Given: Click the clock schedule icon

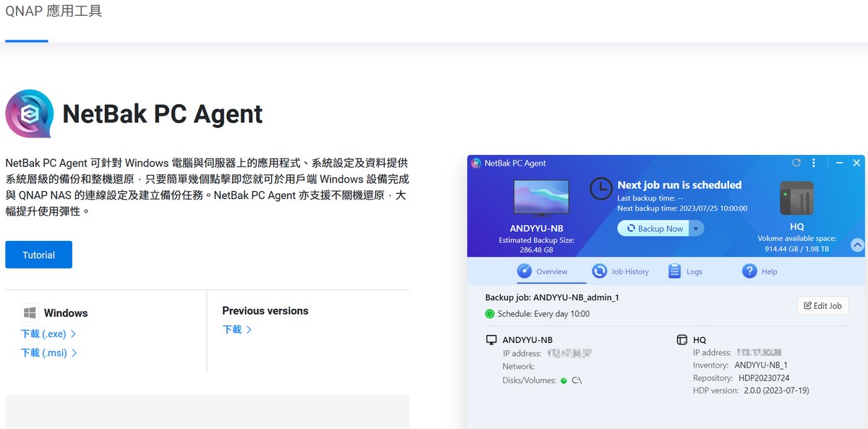Looking at the screenshot, I should click(x=601, y=188).
